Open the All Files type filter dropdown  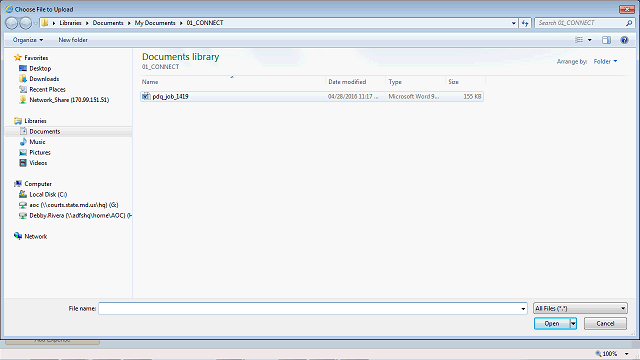[x=580, y=309]
